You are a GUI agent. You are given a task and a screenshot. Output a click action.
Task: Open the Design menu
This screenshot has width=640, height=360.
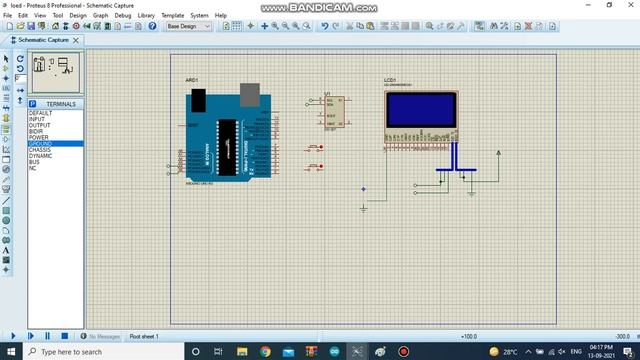pos(78,16)
